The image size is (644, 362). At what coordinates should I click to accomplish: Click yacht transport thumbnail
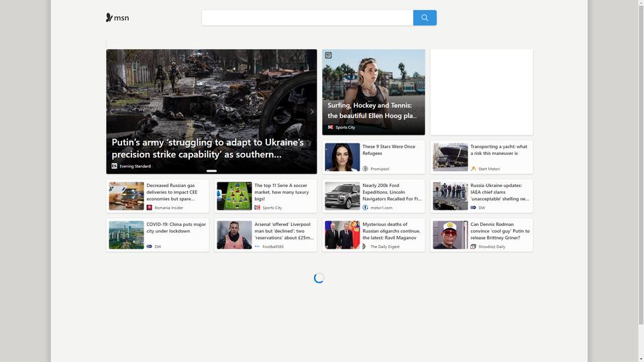pos(450,157)
